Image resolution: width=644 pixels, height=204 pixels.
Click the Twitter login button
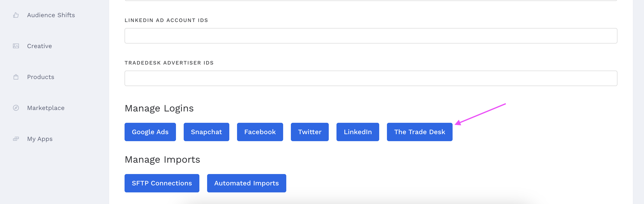pos(309,132)
